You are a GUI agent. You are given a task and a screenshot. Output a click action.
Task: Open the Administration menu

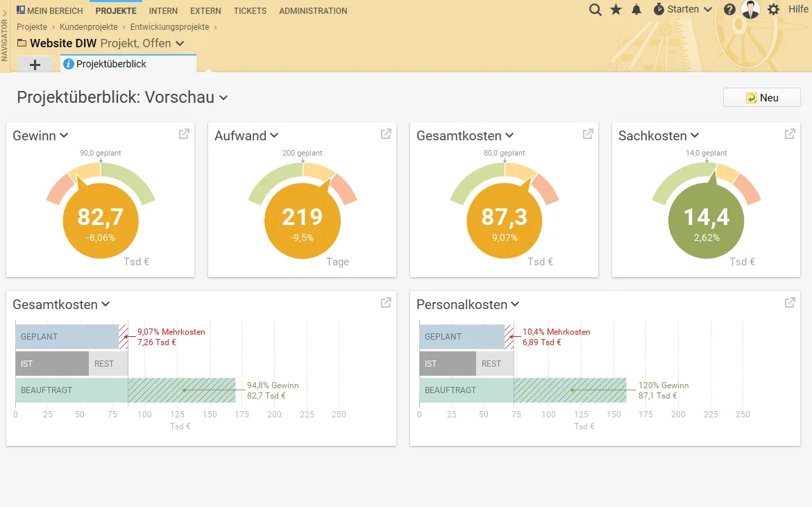pyautogui.click(x=313, y=11)
